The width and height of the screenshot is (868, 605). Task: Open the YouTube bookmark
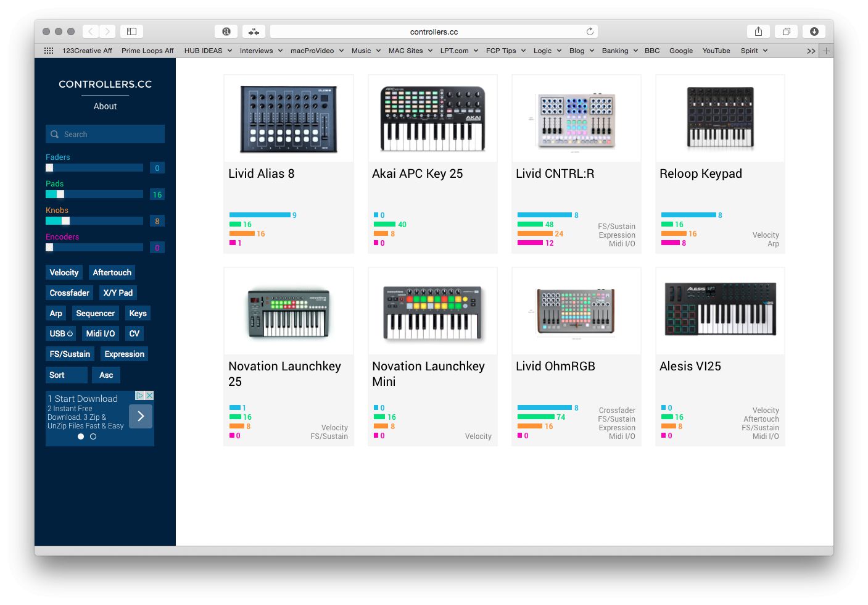click(x=716, y=51)
